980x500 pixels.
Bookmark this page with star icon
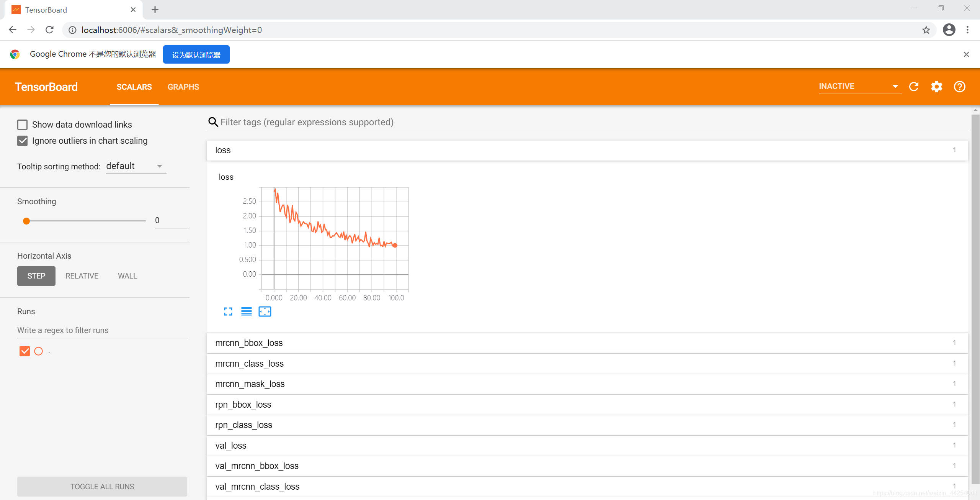point(926,30)
